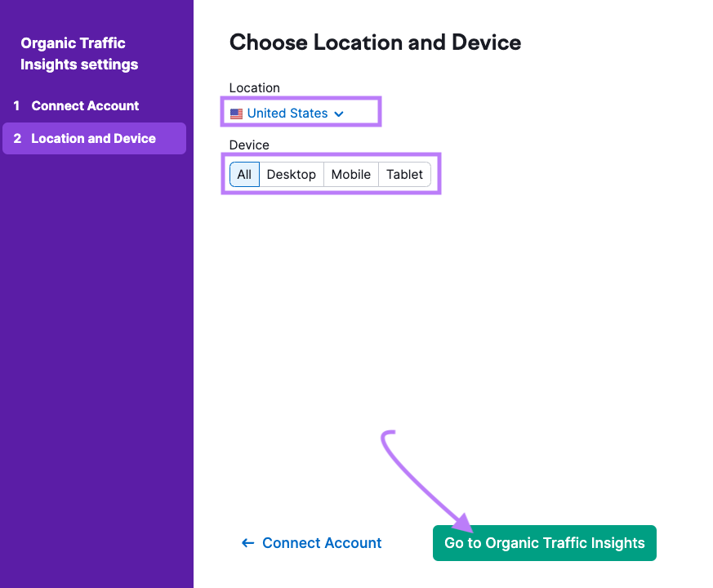Select the Tablet device option
Viewport: 713px width, 588px height.
[x=404, y=174]
